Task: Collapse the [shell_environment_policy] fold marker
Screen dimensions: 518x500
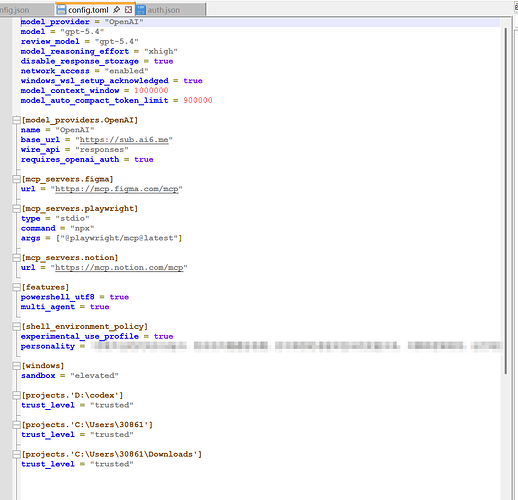Action: (16, 326)
